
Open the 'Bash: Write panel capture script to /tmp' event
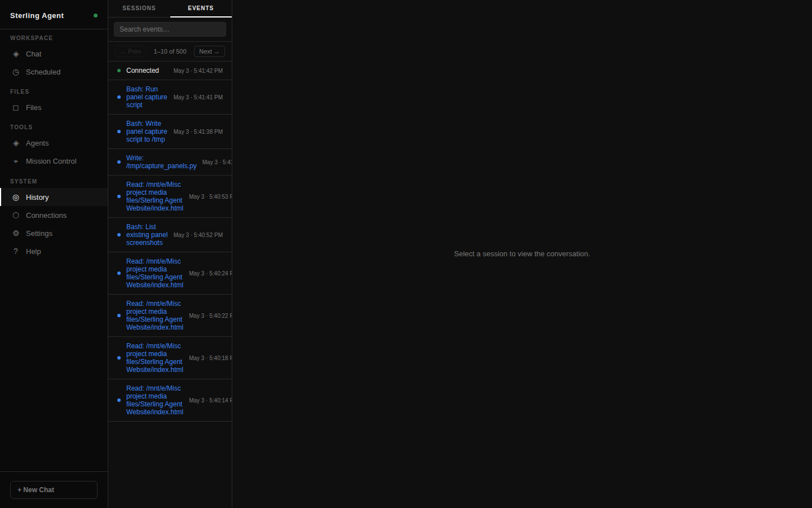tap(170, 132)
